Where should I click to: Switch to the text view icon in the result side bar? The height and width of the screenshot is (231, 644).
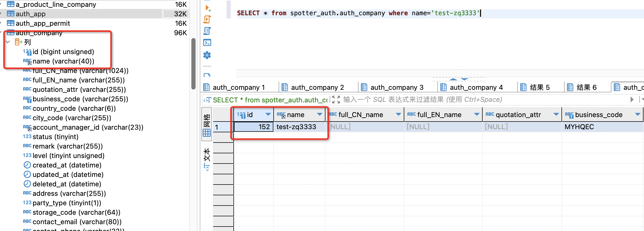click(x=207, y=159)
